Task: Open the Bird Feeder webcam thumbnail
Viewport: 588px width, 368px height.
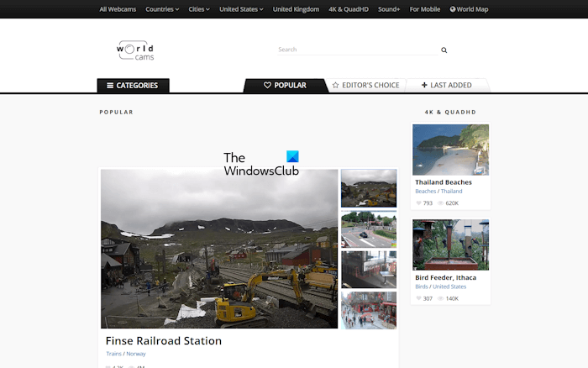Action: point(451,244)
